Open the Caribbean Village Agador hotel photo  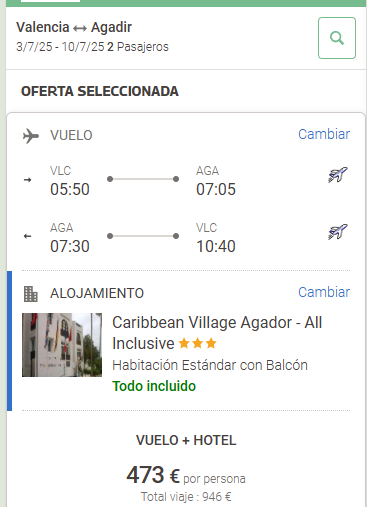62,345
